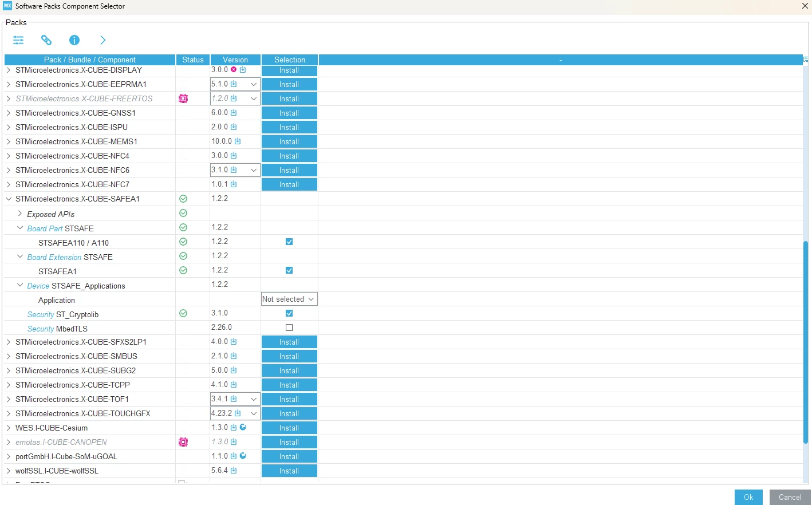Viewport: 812px width, 505px height.
Task: Uncheck the STSAFEA110 / A110 component checkbox
Action: pos(289,242)
